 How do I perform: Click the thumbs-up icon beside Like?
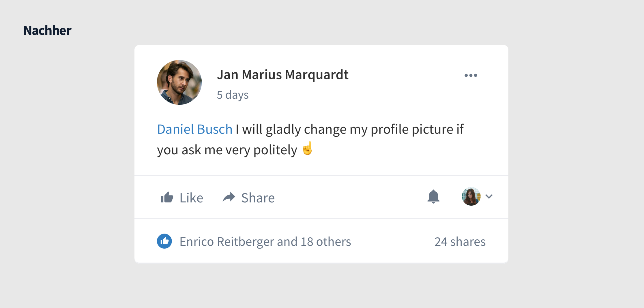pyautogui.click(x=167, y=197)
